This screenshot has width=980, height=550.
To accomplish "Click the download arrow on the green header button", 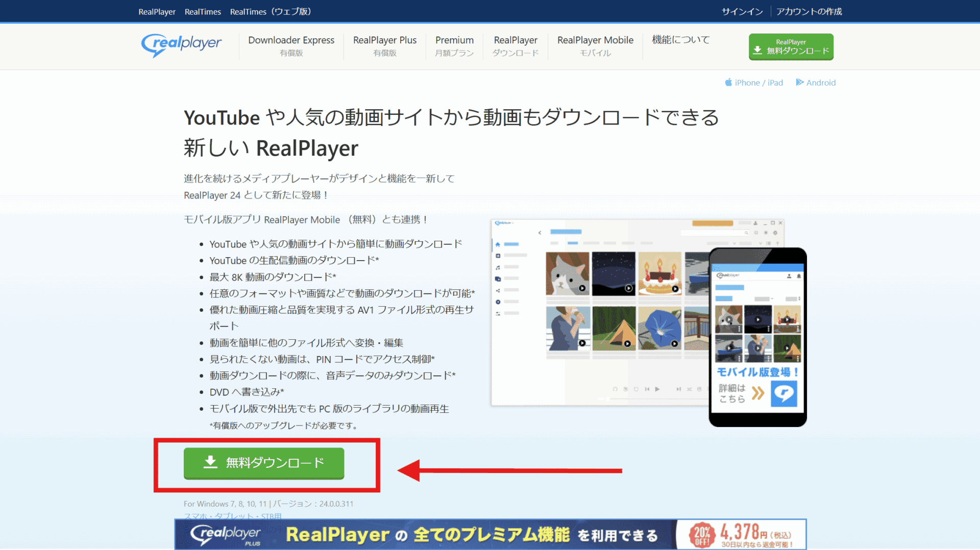I will tap(757, 50).
